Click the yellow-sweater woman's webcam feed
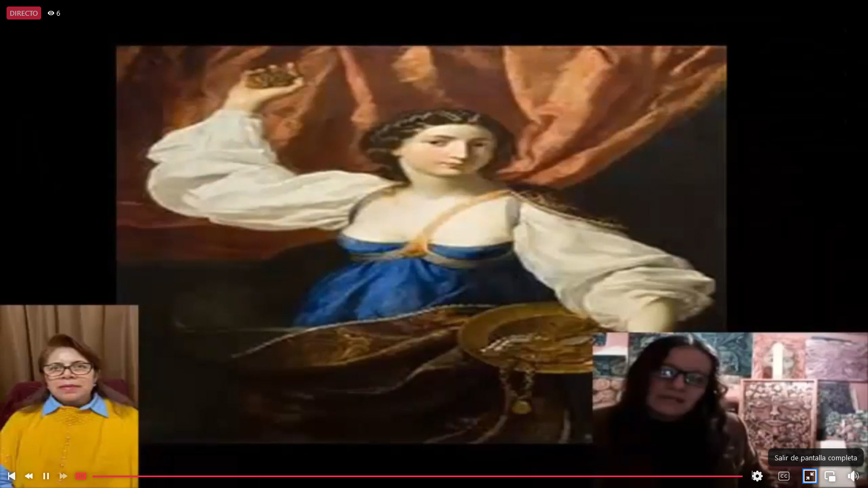The height and width of the screenshot is (488, 868). coord(69,396)
